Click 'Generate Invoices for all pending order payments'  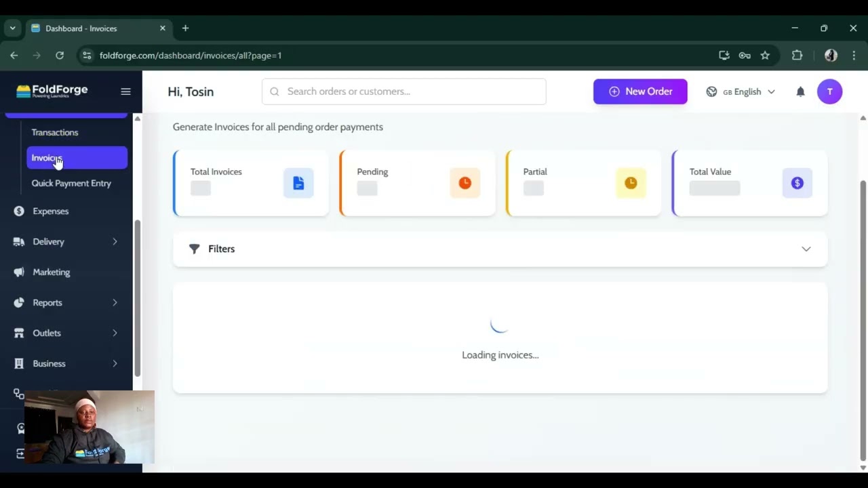pos(278,127)
